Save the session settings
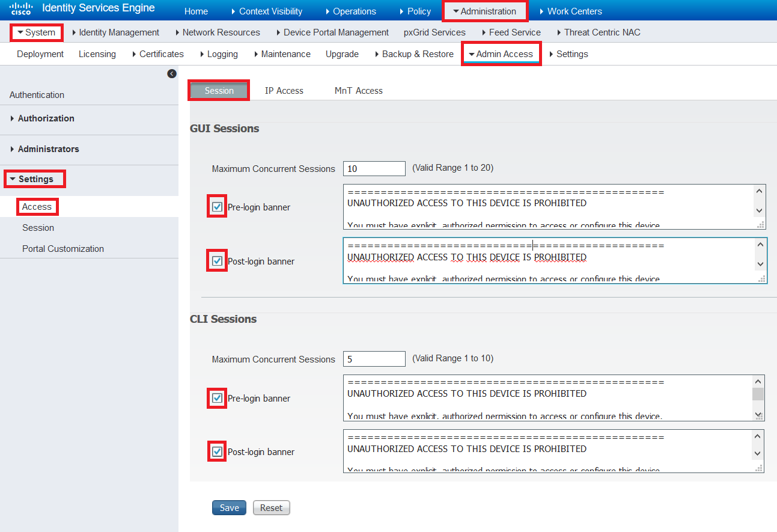Image resolution: width=777 pixels, height=532 pixels. pos(230,508)
